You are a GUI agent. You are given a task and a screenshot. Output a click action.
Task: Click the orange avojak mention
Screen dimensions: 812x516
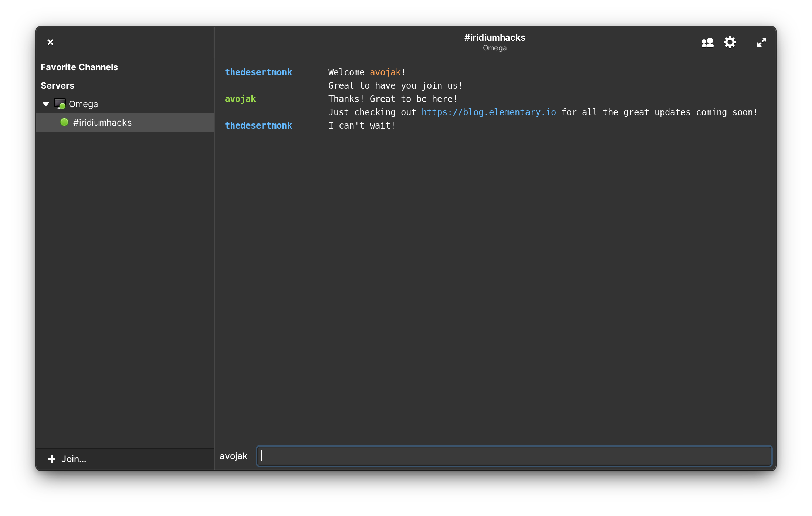tap(385, 72)
